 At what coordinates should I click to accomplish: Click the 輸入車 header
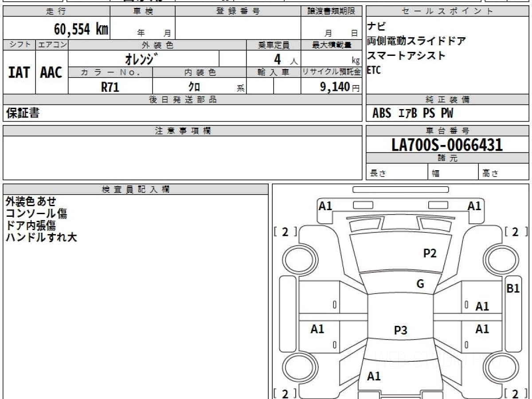[x=274, y=72]
